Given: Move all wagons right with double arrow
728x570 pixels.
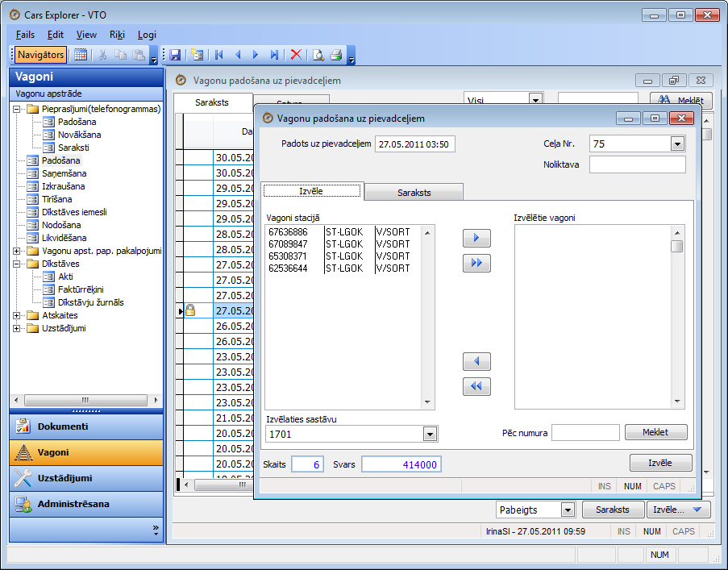Looking at the screenshot, I should pyautogui.click(x=476, y=263).
